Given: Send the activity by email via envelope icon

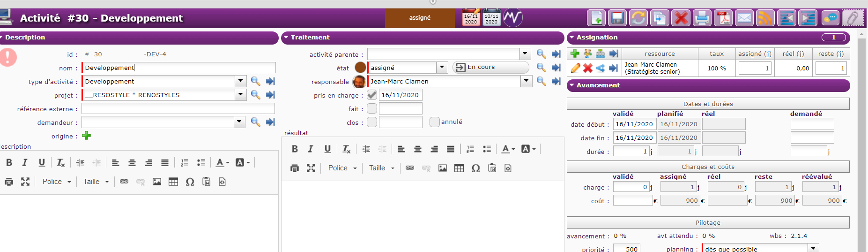Looking at the screenshot, I should click(744, 18).
